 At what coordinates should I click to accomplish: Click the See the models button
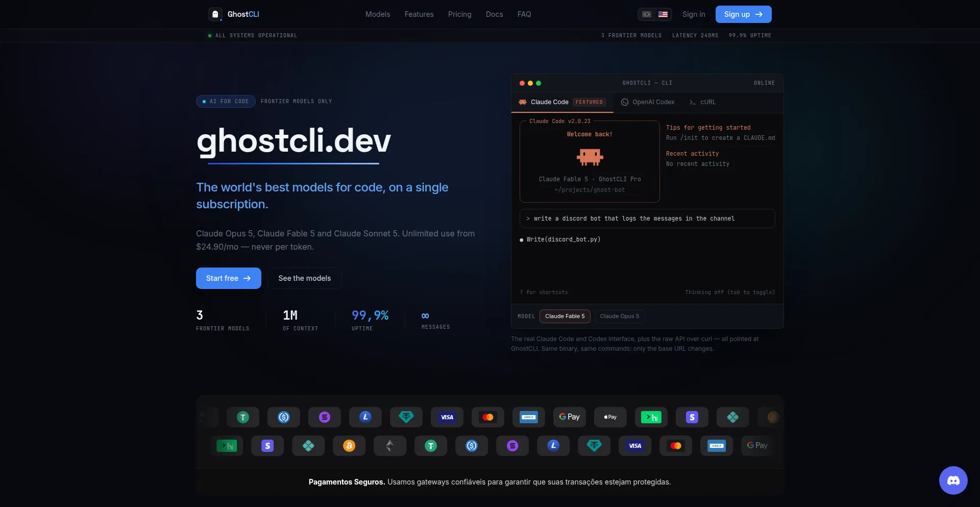coord(305,278)
